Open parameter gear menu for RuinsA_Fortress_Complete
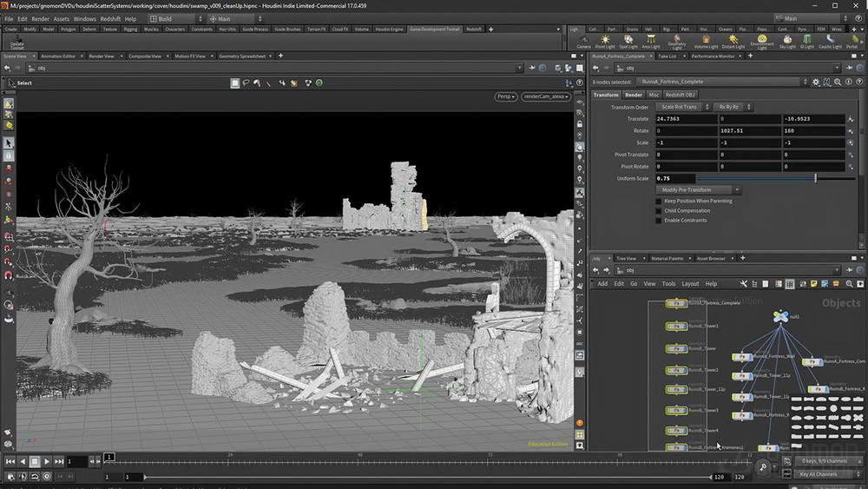This screenshot has width=868, height=489. click(816, 82)
